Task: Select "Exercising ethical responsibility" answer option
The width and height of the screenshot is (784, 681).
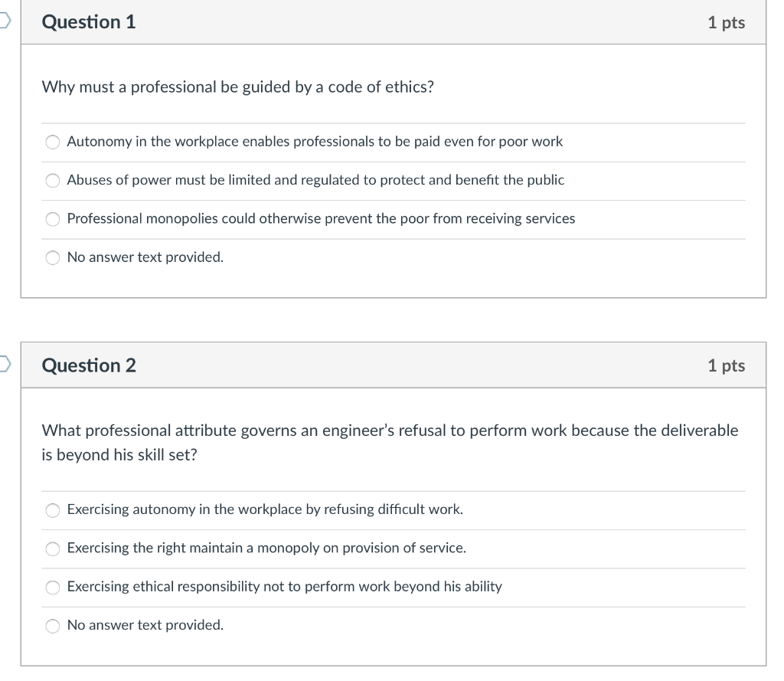Action: pyautogui.click(x=52, y=588)
